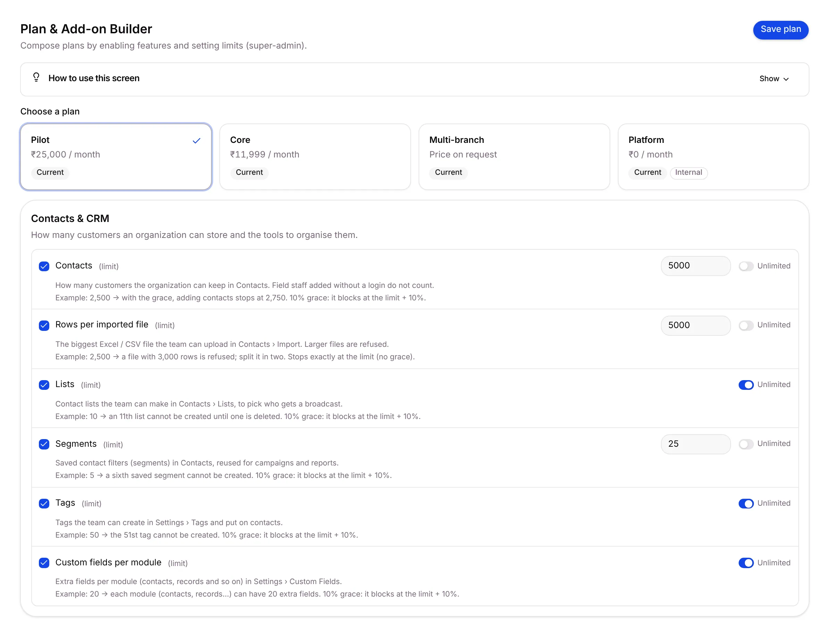This screenshot has width=840, height=625.
Task: Click the Internal badge on Platform plan
Action: click(688, 172)
